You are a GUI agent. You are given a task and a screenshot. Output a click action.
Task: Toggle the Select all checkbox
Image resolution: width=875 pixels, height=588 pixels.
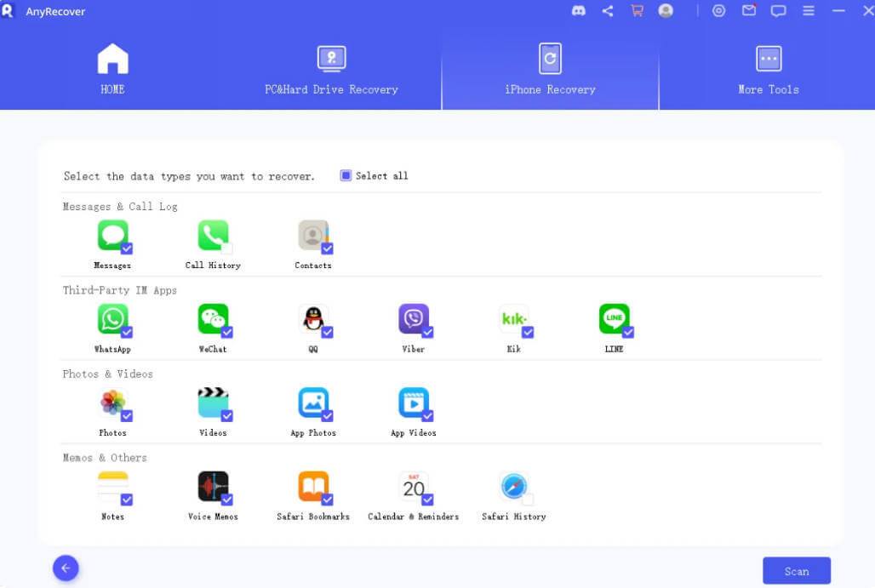[x=345, y=174]
